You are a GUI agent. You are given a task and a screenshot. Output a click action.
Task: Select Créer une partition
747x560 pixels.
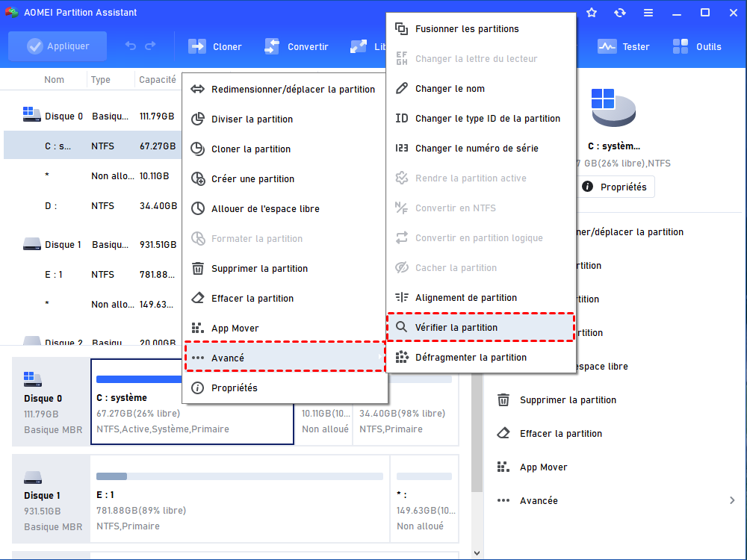pyautogui.click(x=285, y=179)
